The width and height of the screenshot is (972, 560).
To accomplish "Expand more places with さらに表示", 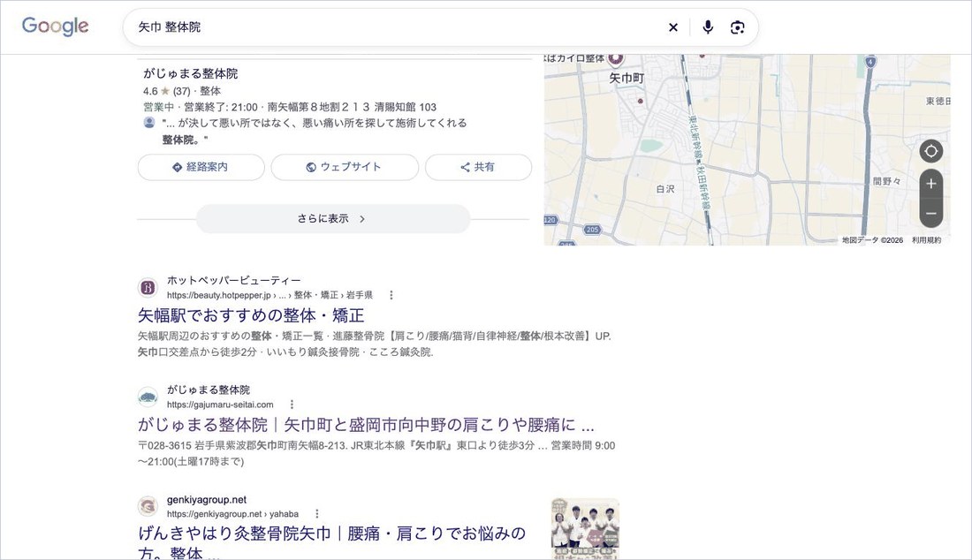I will tap(333, 219).
